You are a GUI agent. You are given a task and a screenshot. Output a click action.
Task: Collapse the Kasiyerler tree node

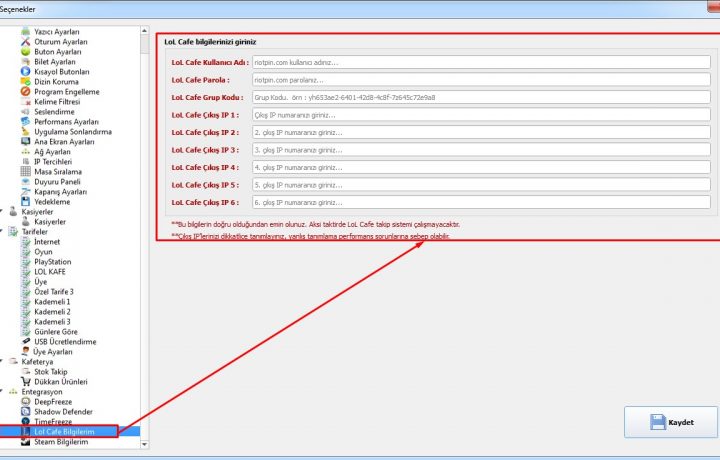coord(4,211)
